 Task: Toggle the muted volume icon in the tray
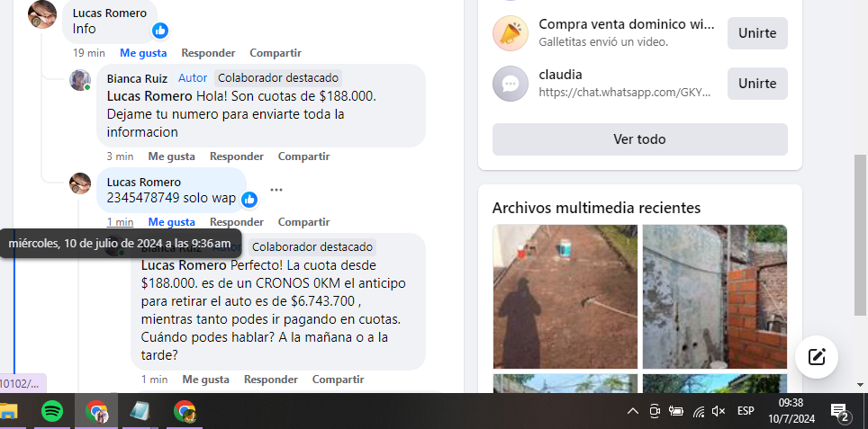coord(719,411)
